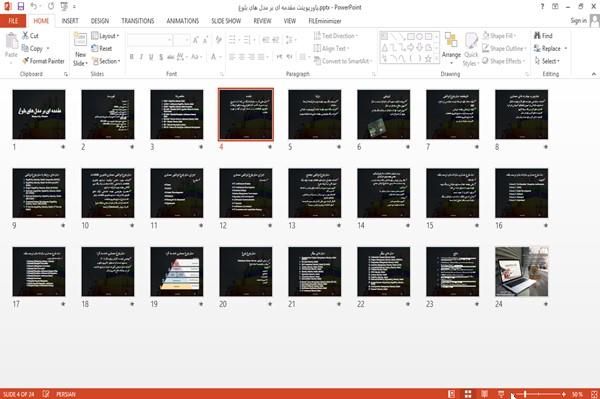This screenshot has height=399, width=600.
Task: Expand the Layout dropdown
Action: point(105,36)
